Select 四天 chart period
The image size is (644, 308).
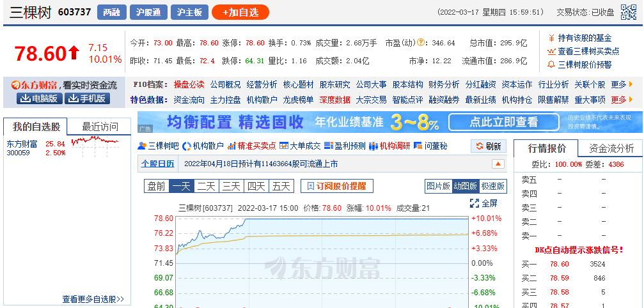point(256,186)
